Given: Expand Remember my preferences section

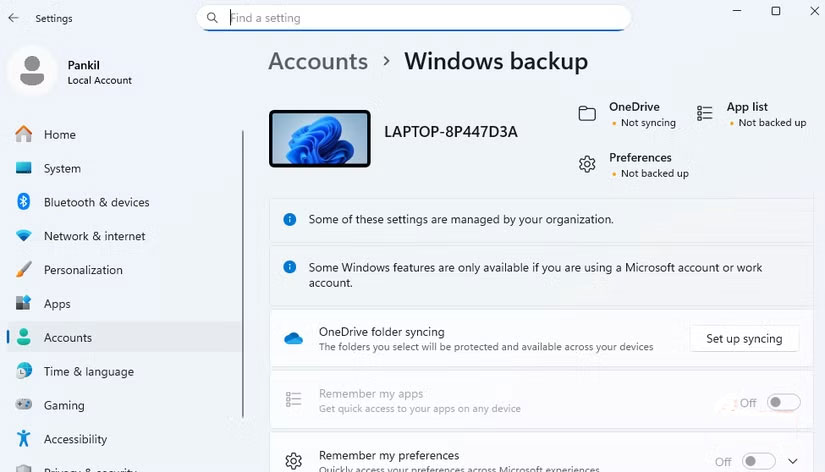Looking at the screenshot, I should tap(793, 461).
